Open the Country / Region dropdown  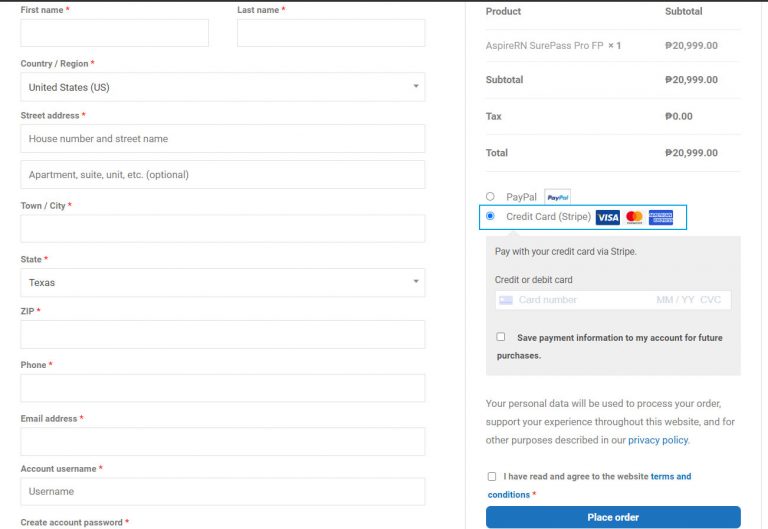point(223,87)
